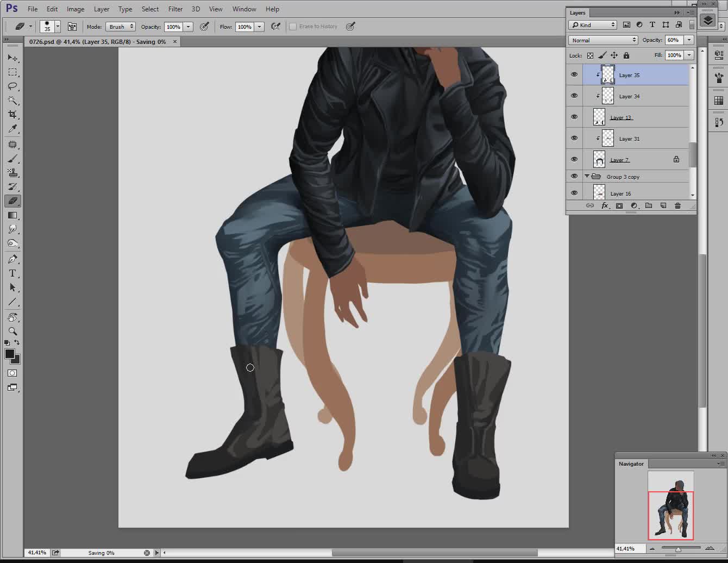Select the History Brush tool

click(12, 187)
